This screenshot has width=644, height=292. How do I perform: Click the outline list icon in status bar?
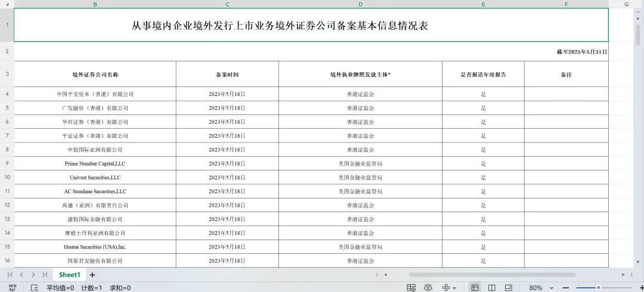click(35, 288)
